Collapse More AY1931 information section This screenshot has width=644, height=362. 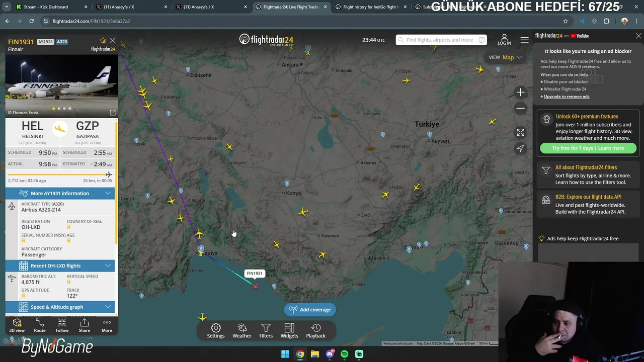tap(60, 194)
